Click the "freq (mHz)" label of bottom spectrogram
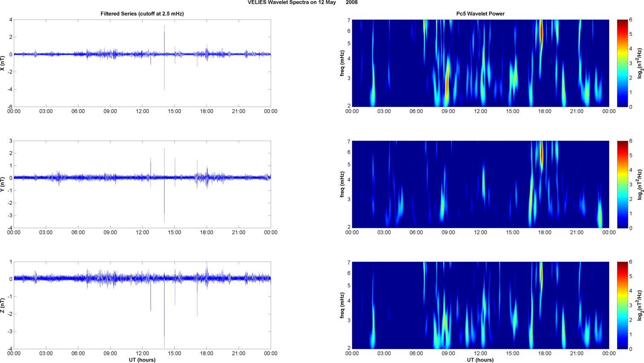Viewport: 644px width, 363px height. tap(342, 305)
